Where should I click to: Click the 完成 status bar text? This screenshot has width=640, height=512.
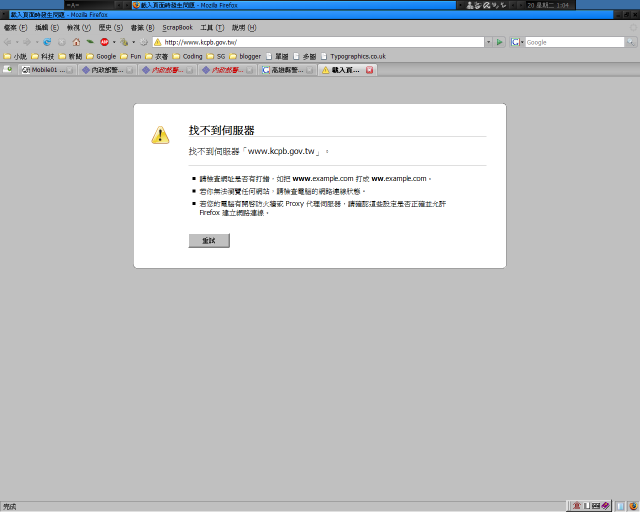tap(10, 507)
